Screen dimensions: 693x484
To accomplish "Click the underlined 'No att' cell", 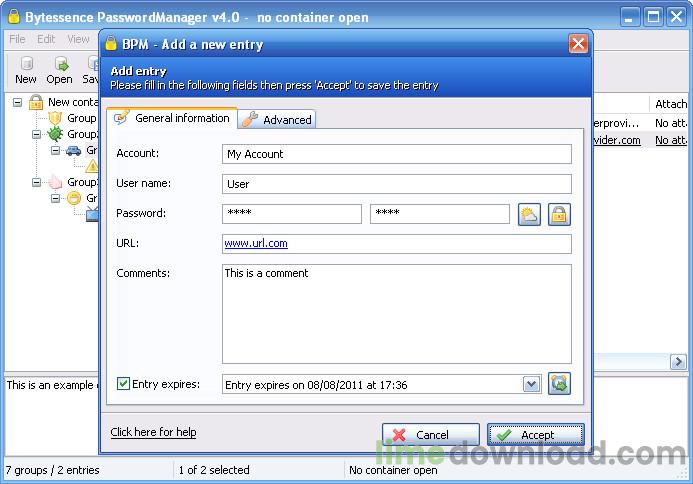I will (671, 140).
